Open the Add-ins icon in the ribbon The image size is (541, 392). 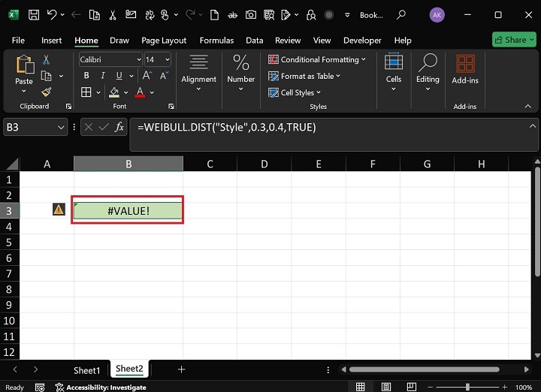click(465, 69)
